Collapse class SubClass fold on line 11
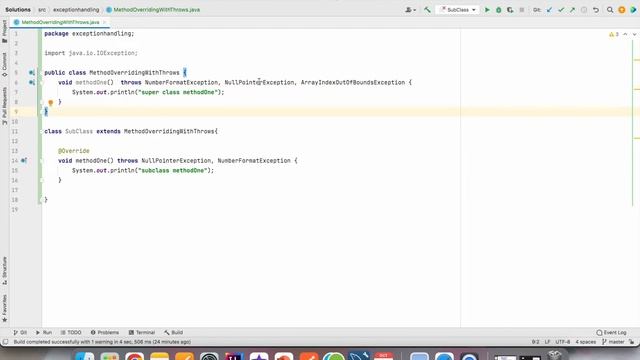 [41, 131]
